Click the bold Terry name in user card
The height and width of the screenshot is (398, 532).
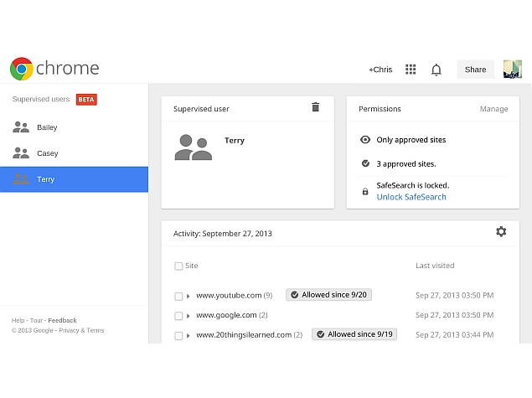pyautogui.click(x=235, y=141)
